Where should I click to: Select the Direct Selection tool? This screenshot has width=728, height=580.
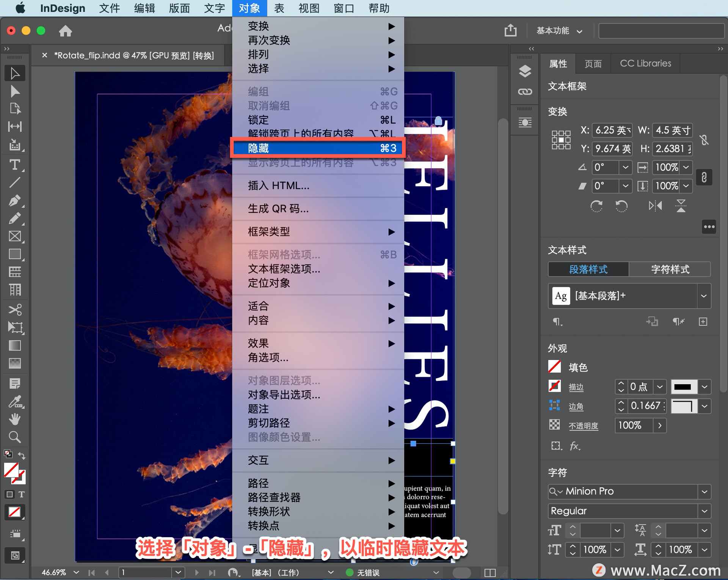pyautogui.click(x=15, y=91)
